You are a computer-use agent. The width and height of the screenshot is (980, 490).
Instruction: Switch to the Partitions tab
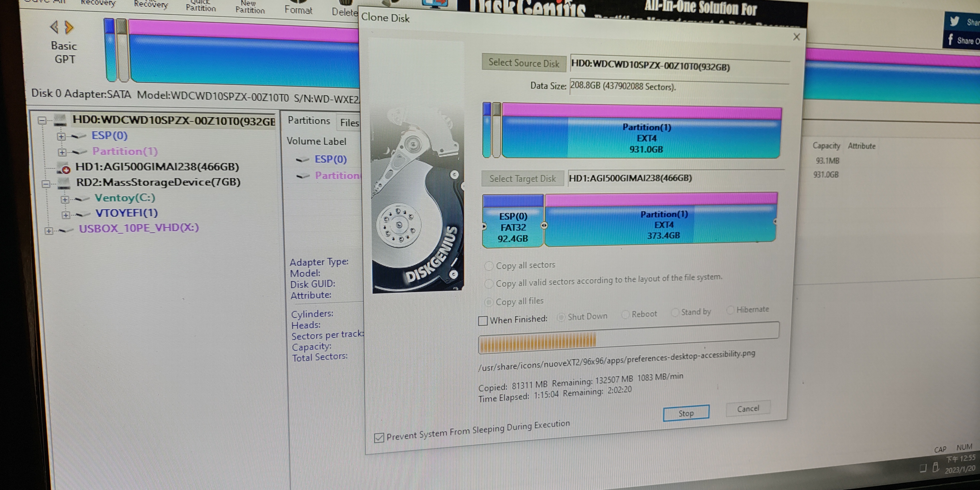click(308, 121)
